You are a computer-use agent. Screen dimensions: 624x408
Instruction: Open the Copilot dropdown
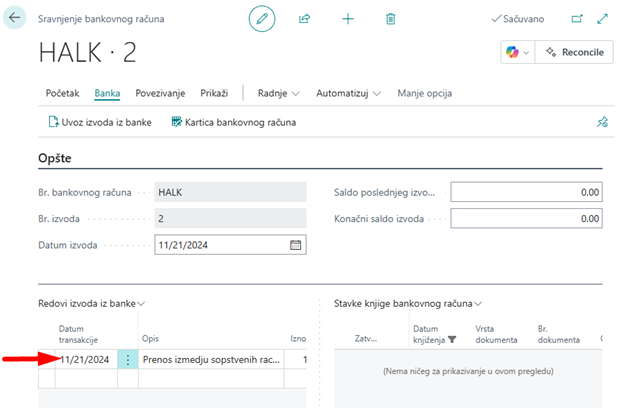click(x=517, y=53)
